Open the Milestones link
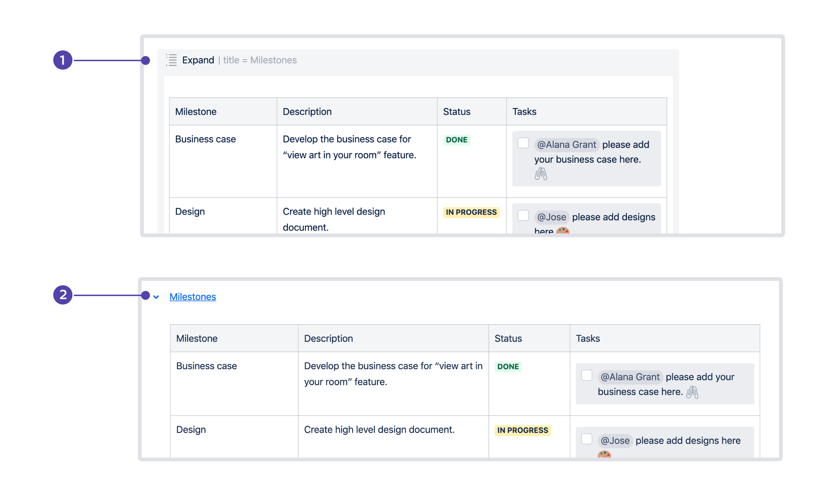839x504 pixels. click(x=193, y=297)
